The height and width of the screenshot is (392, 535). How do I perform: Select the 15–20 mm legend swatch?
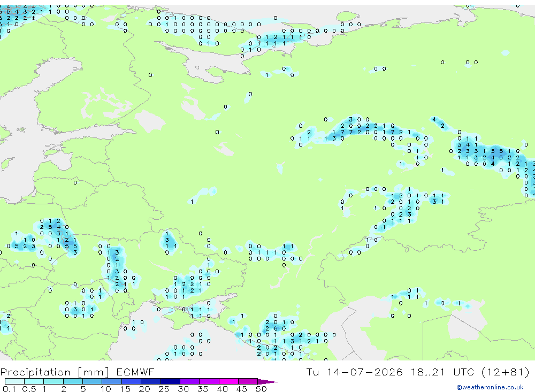point(131,381)
